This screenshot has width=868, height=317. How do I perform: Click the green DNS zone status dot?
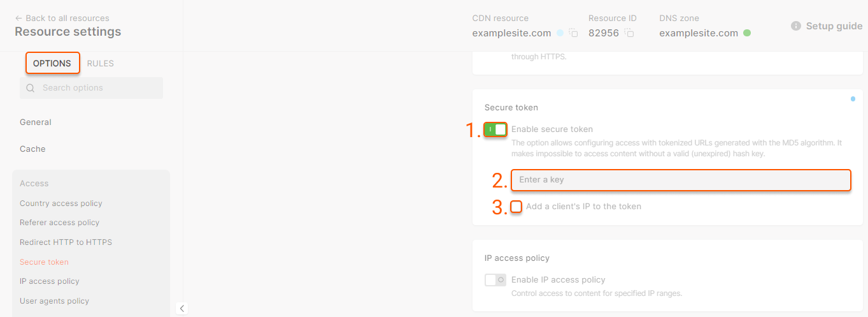(x=747, y=33)
